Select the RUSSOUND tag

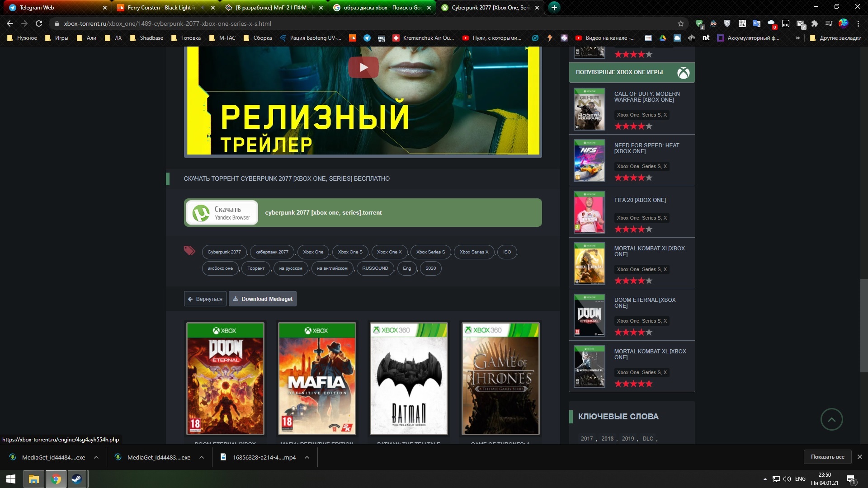(375, 268)
